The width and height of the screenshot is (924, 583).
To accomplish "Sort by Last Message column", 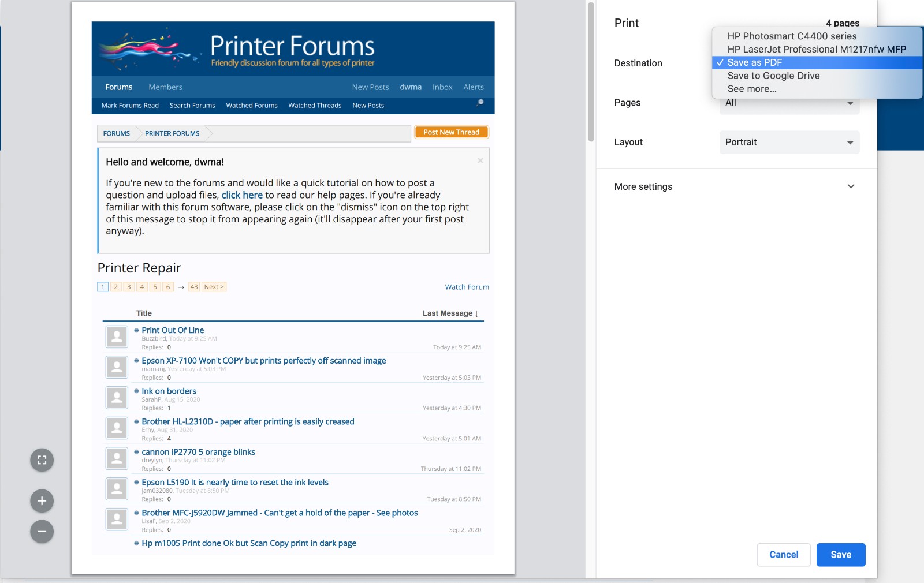I will (450, 313).
